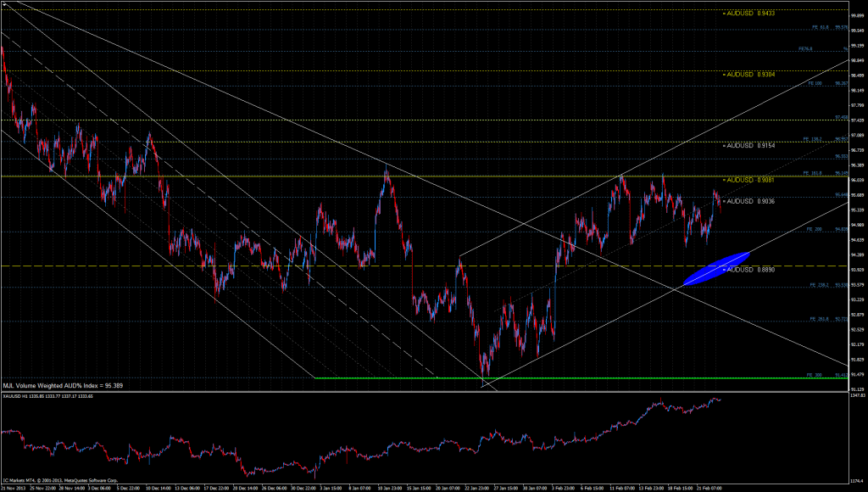Screen dimensions: 868x492
Task: Click the green horizontal support line
Action: click(x=581, y=377)
